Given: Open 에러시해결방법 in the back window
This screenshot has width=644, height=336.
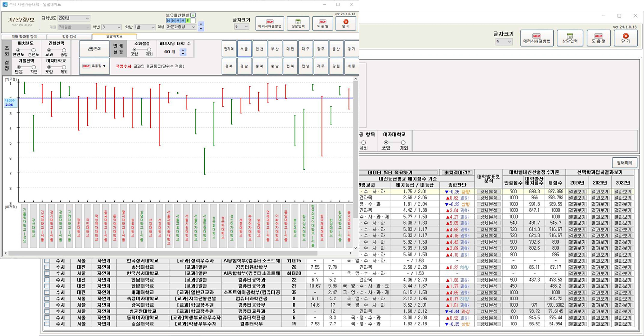Looking at the screenshot, I should tap(537, 38).
